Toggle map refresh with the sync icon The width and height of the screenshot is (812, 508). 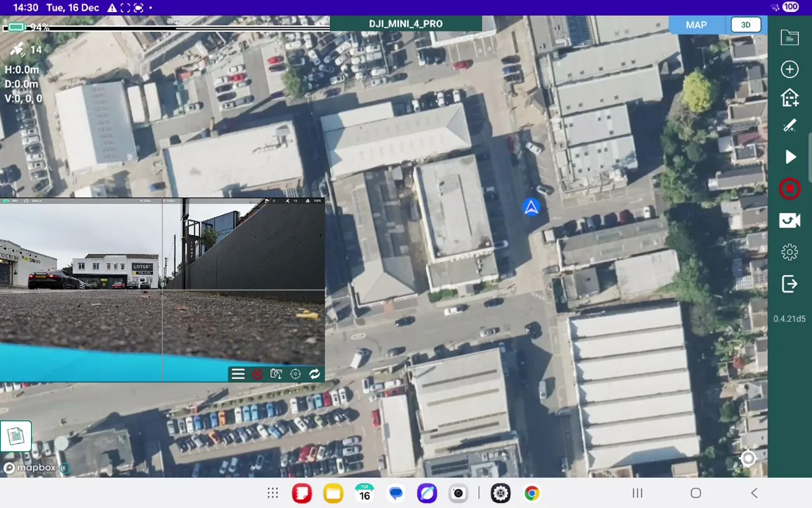point(315,374)
